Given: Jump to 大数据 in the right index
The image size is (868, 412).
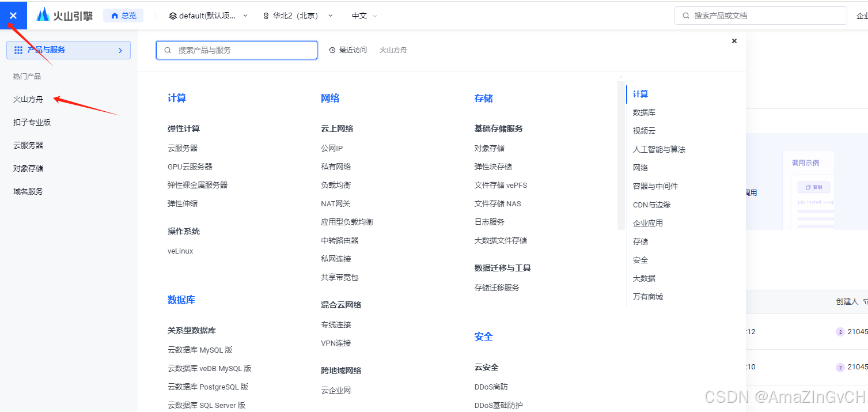Looking at the screenshot, I should 644,278.
